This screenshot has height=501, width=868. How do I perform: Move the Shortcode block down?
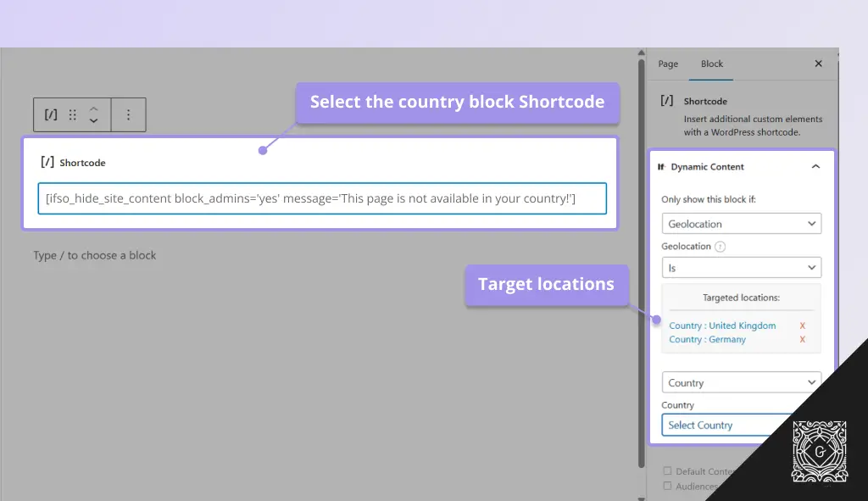[93, 120]
